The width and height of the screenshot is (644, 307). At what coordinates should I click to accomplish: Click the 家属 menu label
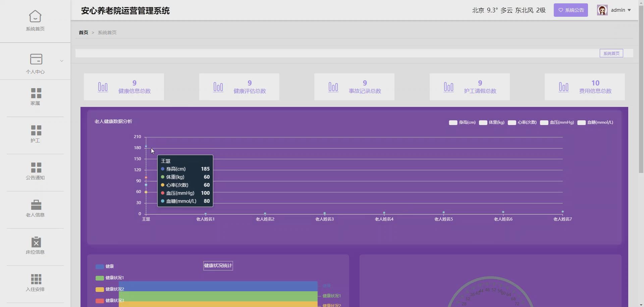pos(35,103)
